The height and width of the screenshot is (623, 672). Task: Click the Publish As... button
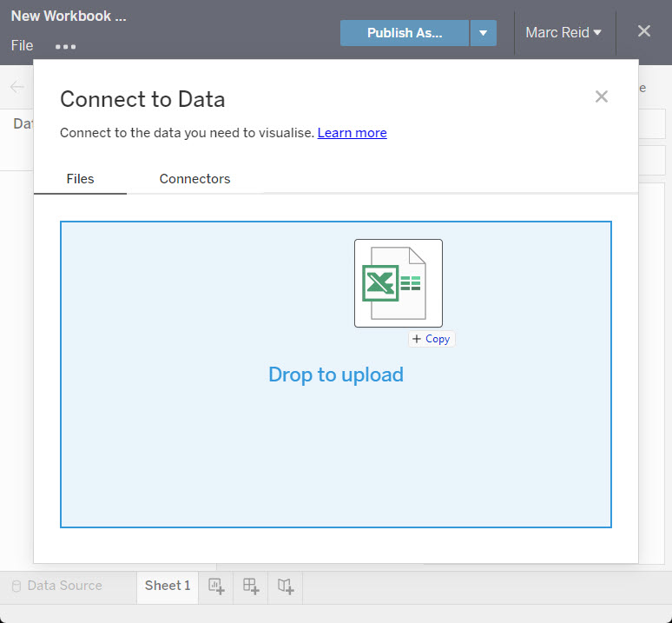coord(404,33)
